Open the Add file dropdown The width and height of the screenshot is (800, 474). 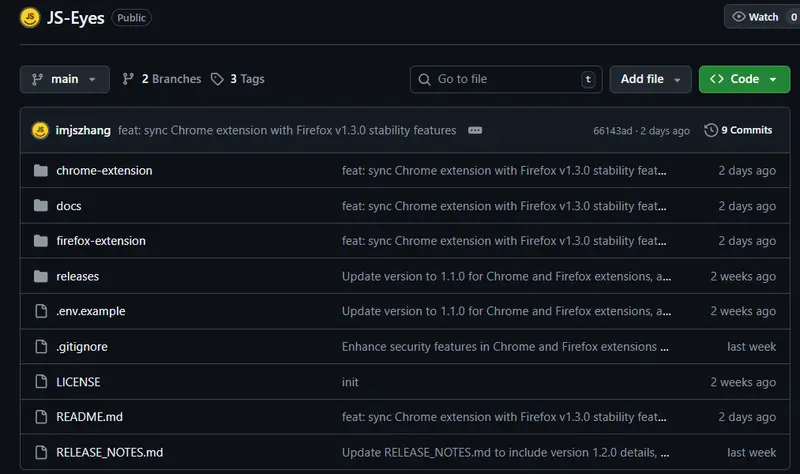(650, 79)
